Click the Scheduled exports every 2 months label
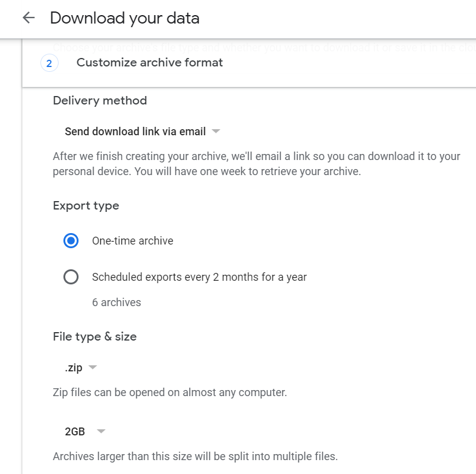476x474 pixels. click(199, 277)
